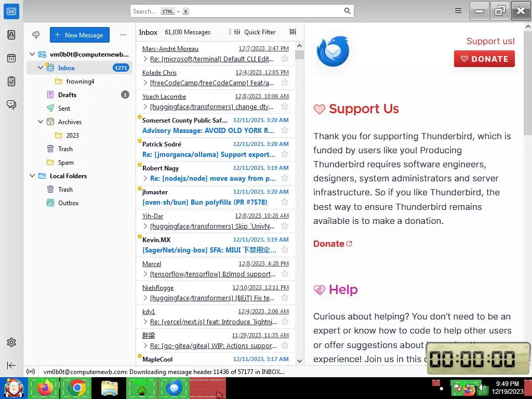Open the Address Book icon
Image resolution: width=532 pixels, height=399 pixels.
pos(11,35)
